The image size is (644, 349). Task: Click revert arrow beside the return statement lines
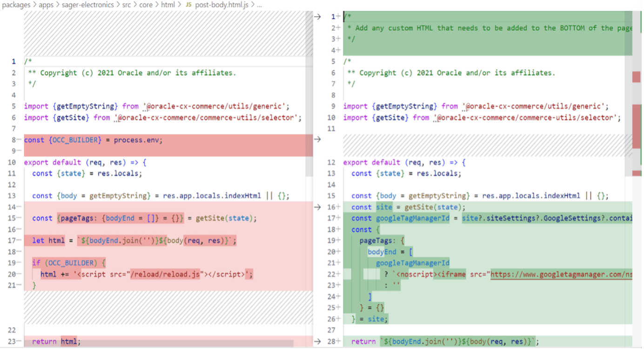[317, 342]
